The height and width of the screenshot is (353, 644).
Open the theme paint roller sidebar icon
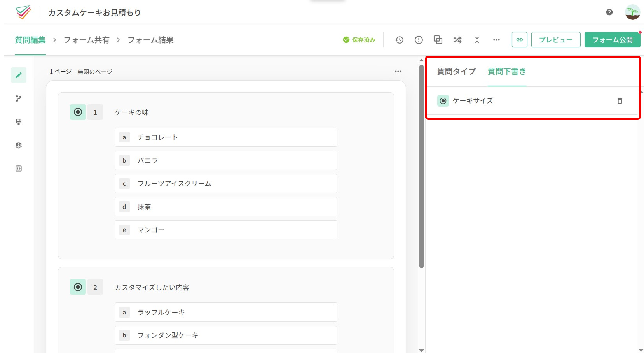tap(19, 122)
